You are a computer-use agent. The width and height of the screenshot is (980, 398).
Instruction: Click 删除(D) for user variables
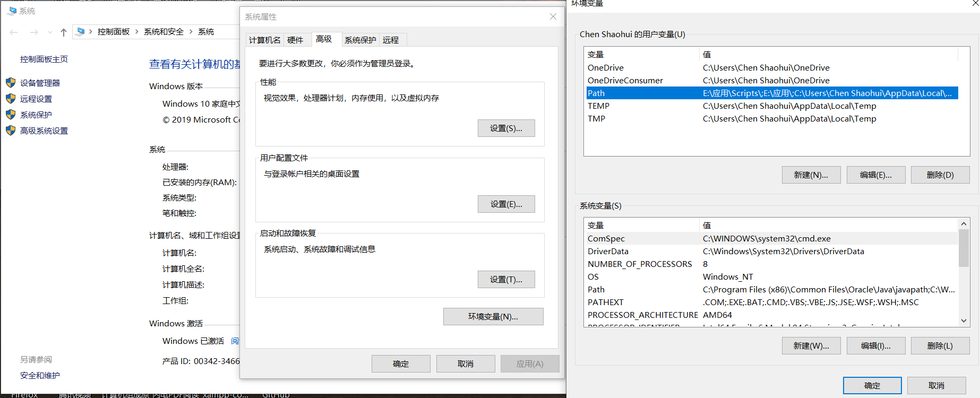[940, 175]
